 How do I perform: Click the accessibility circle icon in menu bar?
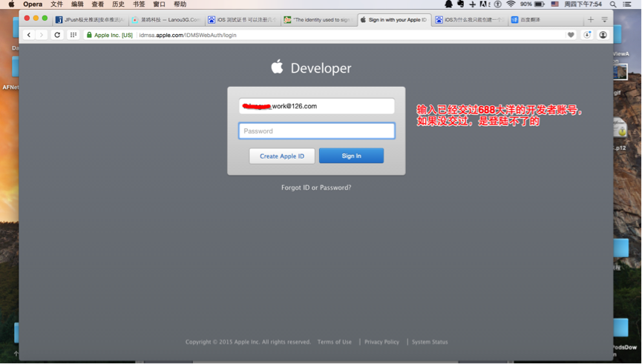497,4
